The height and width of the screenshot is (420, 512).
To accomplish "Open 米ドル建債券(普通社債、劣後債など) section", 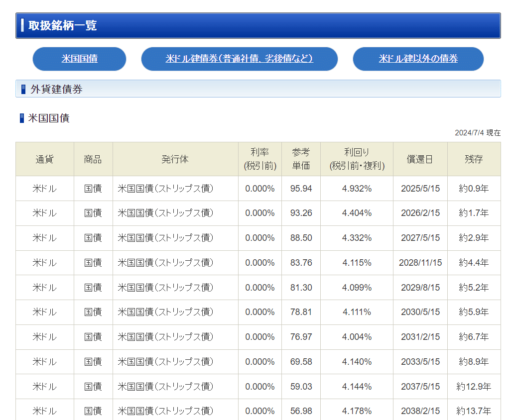I will [x=240, y=59].
